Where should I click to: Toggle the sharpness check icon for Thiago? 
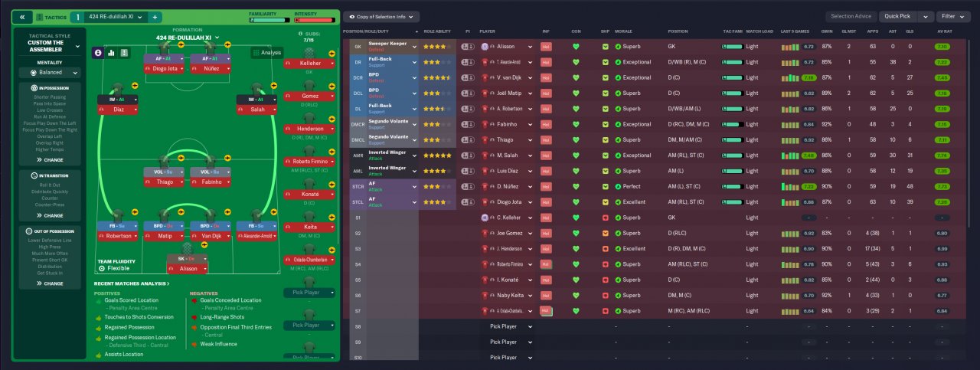point(605,139)
